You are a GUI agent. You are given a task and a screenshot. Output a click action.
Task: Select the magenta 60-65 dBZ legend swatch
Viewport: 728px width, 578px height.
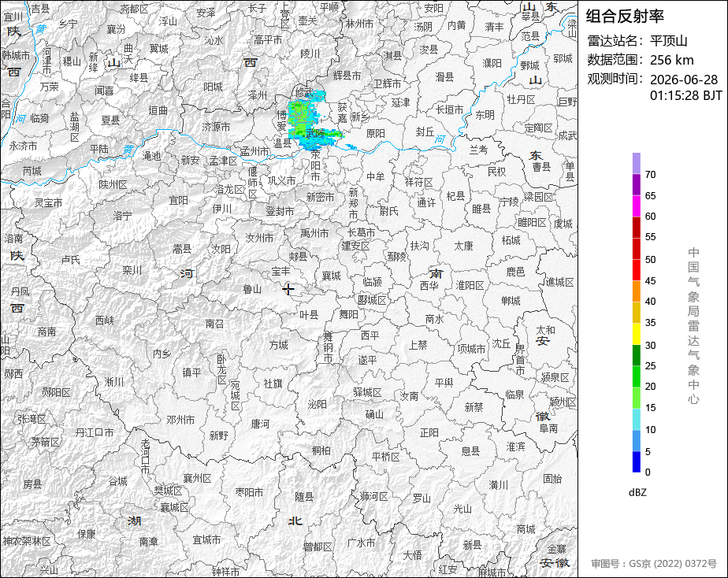click(x=637, y=206)
